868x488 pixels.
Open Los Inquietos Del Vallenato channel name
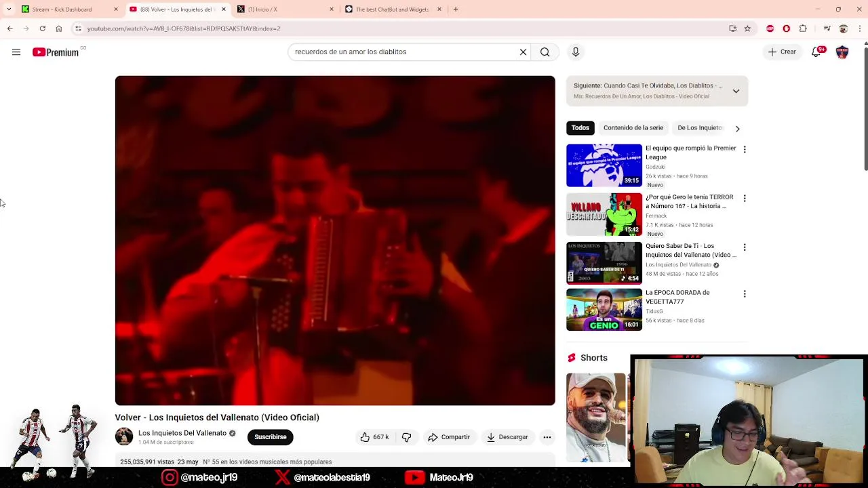[x=182, y=433]
